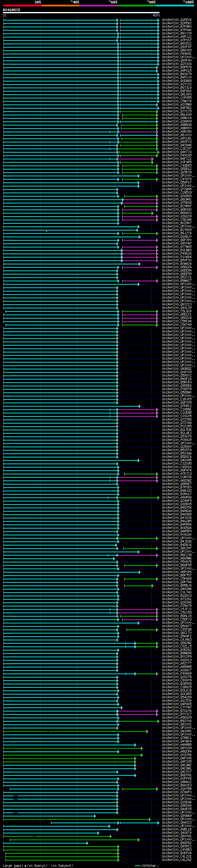Select label UniRef100_C4LZA2
197x868 pixels.
(x=177, y=860)
